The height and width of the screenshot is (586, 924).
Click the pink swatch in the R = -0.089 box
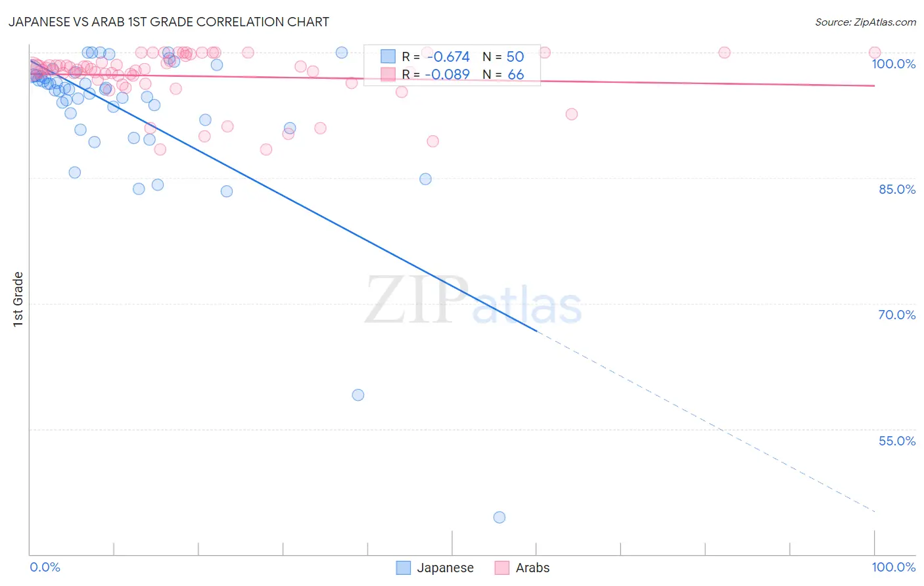pos(388,74)
